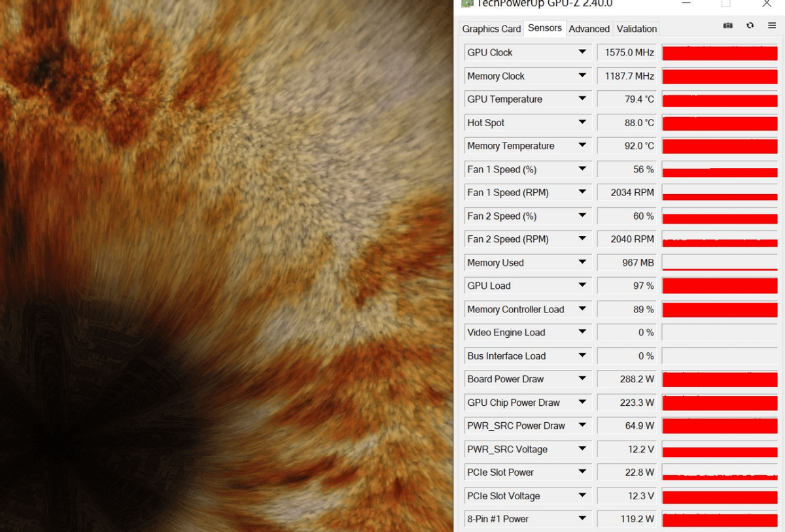The image size is (785, 532).
Task: Expand the GPU Temperature dropdown
Action: pos(582,99)
